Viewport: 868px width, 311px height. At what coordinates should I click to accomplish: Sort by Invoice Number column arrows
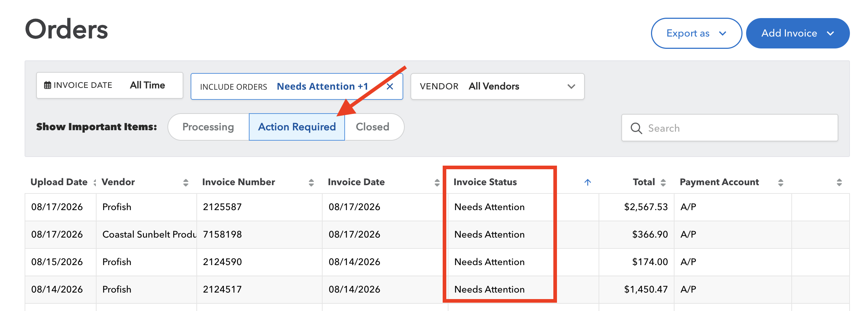pyautogui.click(x=311, y=183)
